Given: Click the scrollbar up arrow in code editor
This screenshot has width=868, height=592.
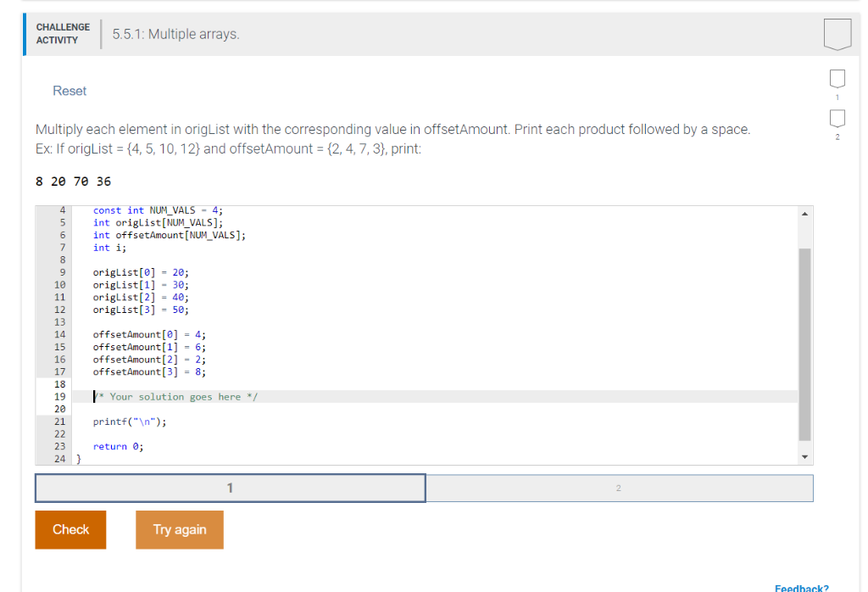Looking at the screenshot, I should point(804,213).
